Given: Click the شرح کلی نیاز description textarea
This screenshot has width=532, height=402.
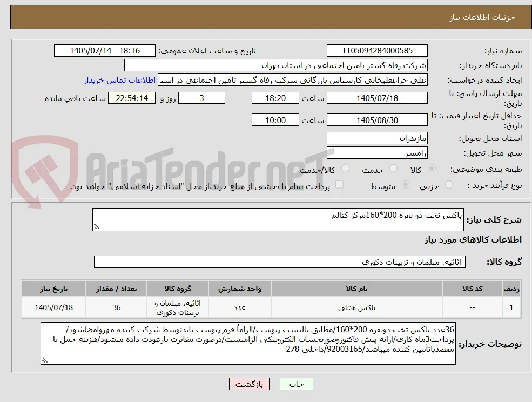Looking at the screenshot, I should [x=278, y=220].
